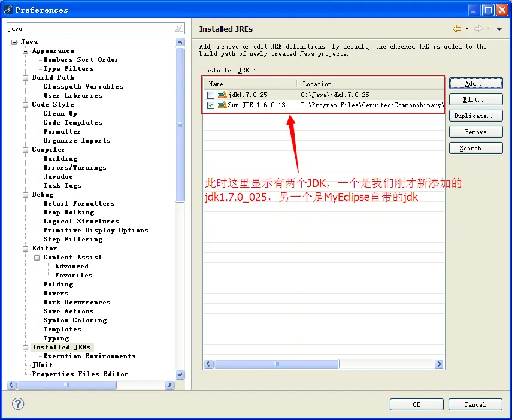Select Task Tags in the tree
The height and width of the screenshot is (420, 512).
[x=62, y=185]
